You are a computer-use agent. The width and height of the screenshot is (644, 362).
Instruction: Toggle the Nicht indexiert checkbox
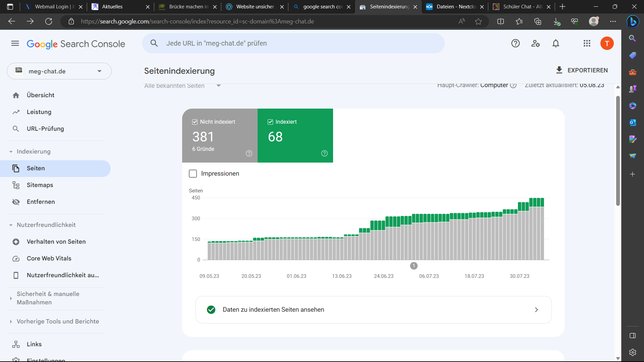click(195, 122)
